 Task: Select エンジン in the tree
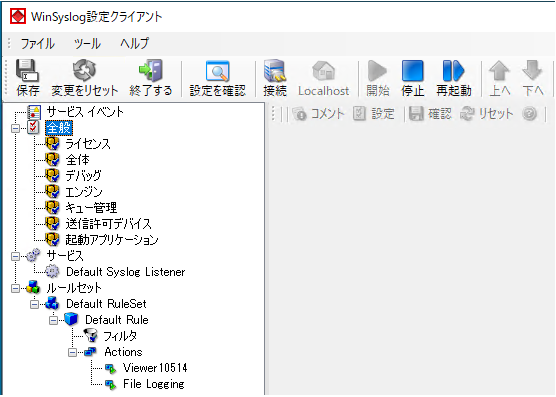pyautogui.click(x=84, y=192)
